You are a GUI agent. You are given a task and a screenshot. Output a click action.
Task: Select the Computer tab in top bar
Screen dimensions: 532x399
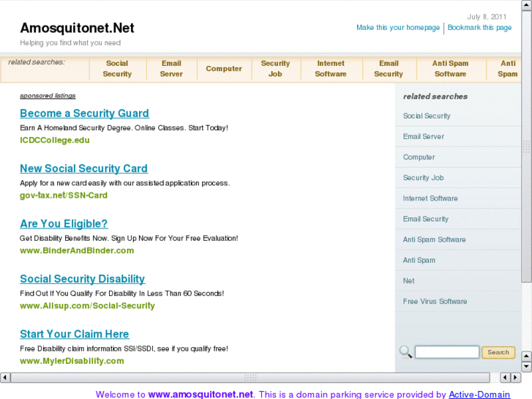click(224, 69)
